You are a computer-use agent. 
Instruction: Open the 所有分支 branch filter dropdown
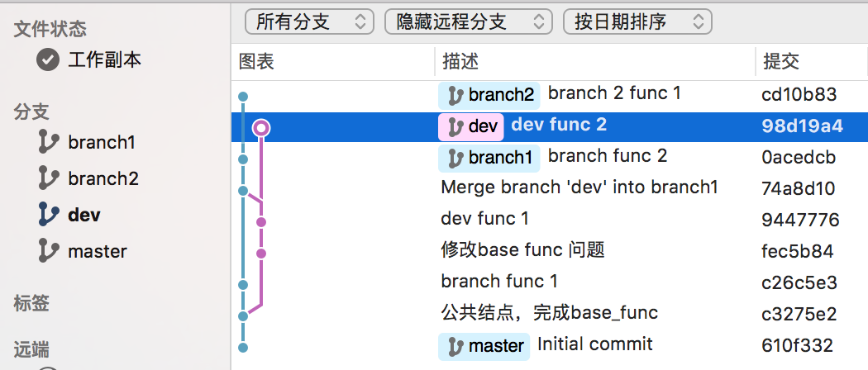[x=310, y=21]
